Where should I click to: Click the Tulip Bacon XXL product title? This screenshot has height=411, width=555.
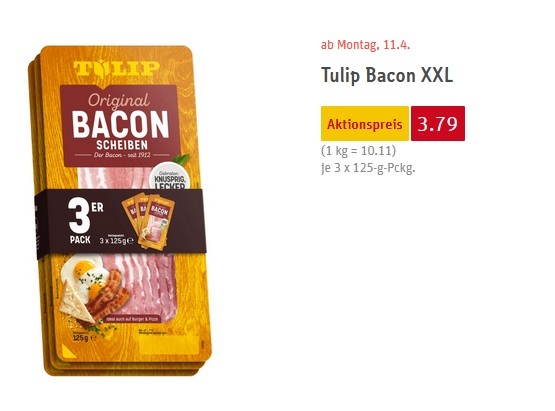coord(387,75)
